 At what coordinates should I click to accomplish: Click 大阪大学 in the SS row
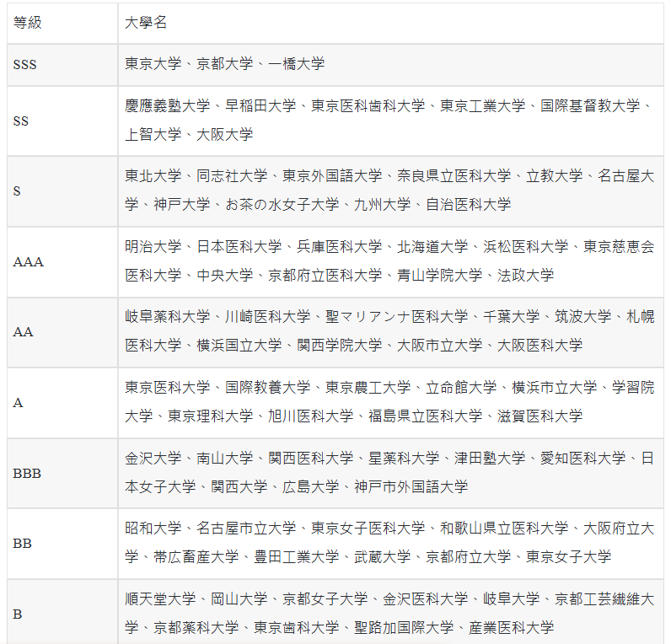pos(225,134)
